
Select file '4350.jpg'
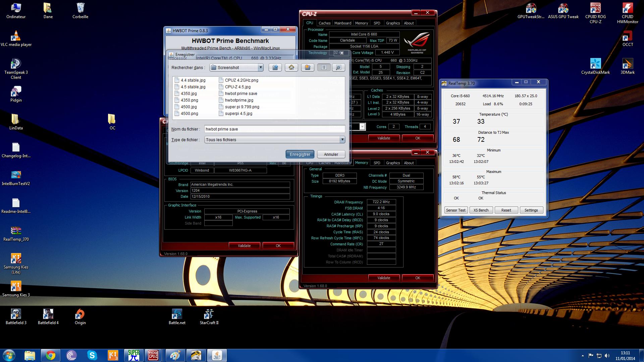coord(186,94)
